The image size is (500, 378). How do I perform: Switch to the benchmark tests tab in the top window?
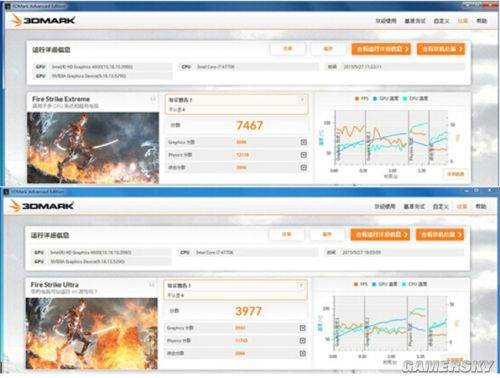coord(415,21)
